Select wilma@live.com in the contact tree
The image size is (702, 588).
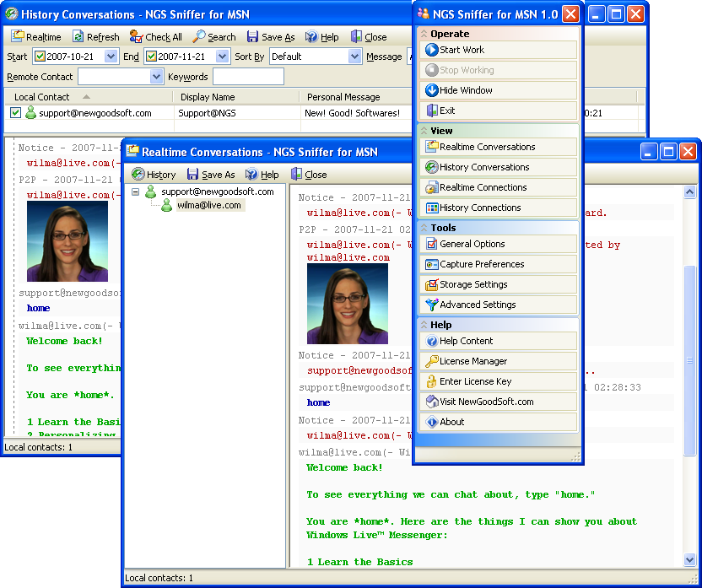click(209, 205)
